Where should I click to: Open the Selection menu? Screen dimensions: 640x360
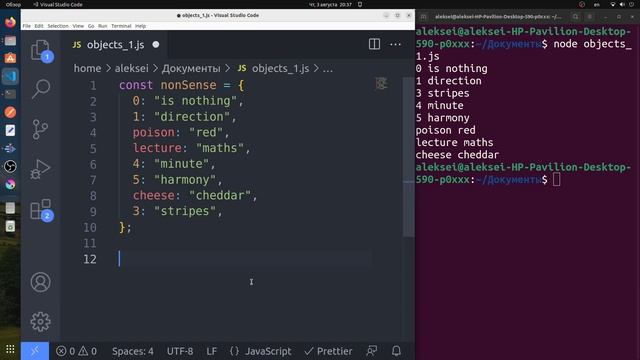(x=58, y=26)
